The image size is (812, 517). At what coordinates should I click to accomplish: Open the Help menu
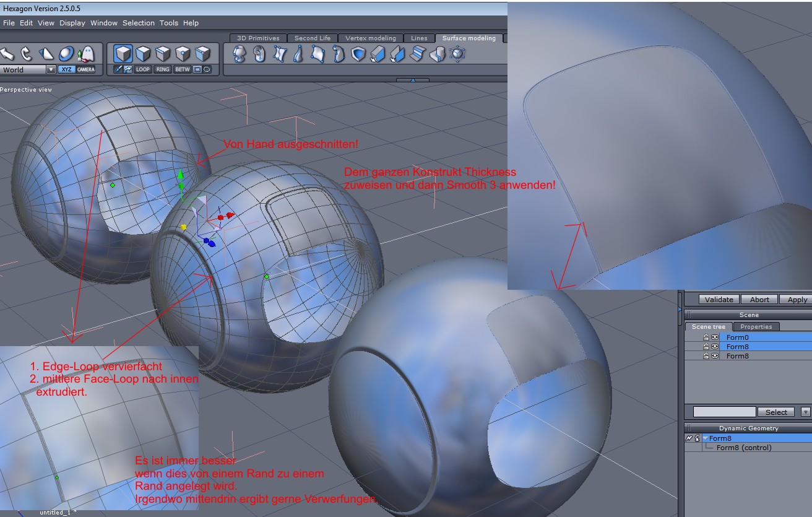191,23
